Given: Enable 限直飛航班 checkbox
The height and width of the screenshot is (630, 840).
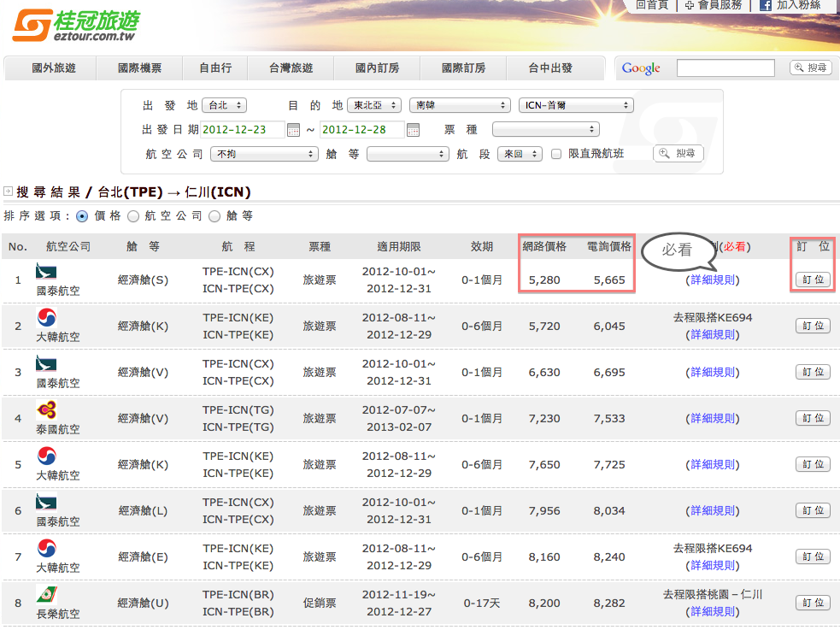Looking at the screenshot, I should pos(556,154).
